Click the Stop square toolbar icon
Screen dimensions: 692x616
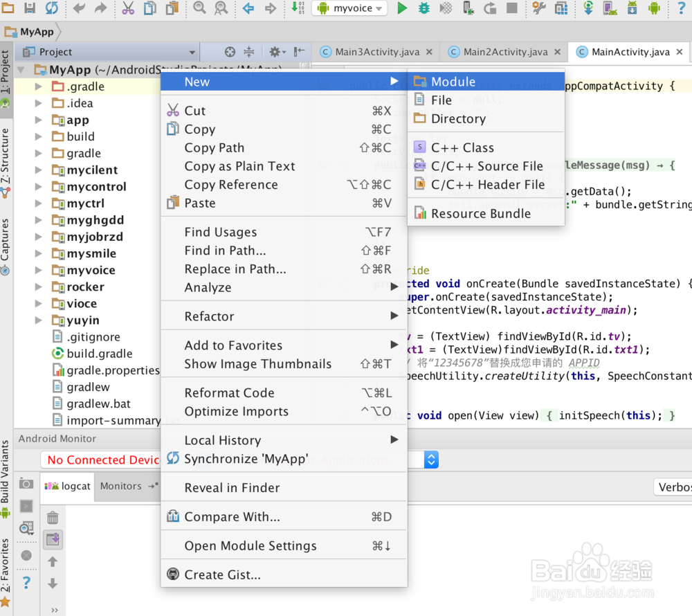coord(511,8)
